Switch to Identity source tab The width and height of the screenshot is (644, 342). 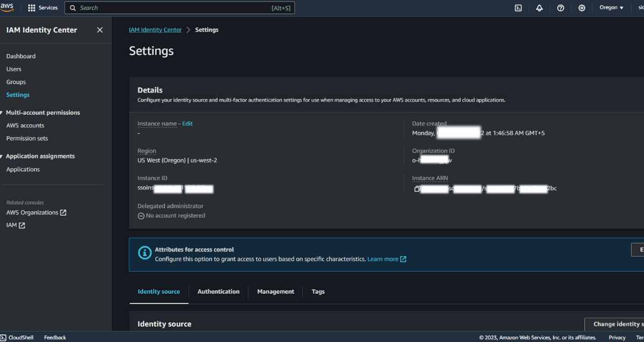coord(159,292)
